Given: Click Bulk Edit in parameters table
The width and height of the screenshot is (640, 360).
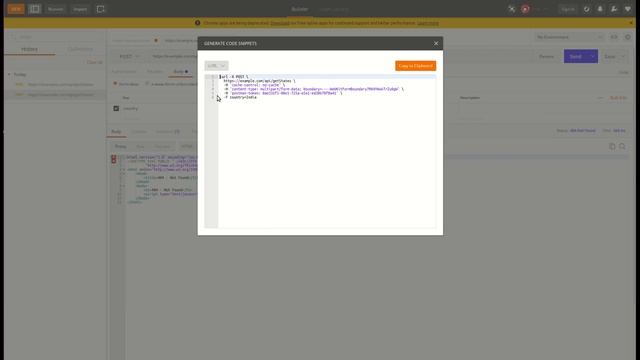Looking at the screenshot, I should (x=618, y=98).
